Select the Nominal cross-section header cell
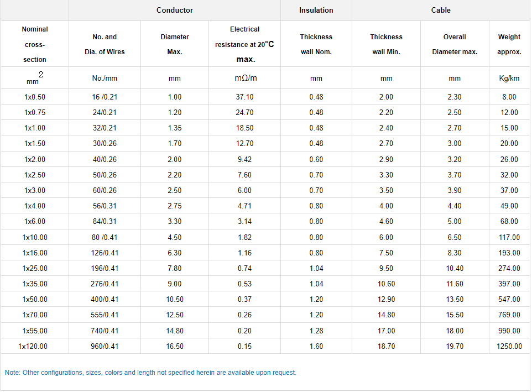The width and height of the screenshot is (532, 392). tap(35, 44)
